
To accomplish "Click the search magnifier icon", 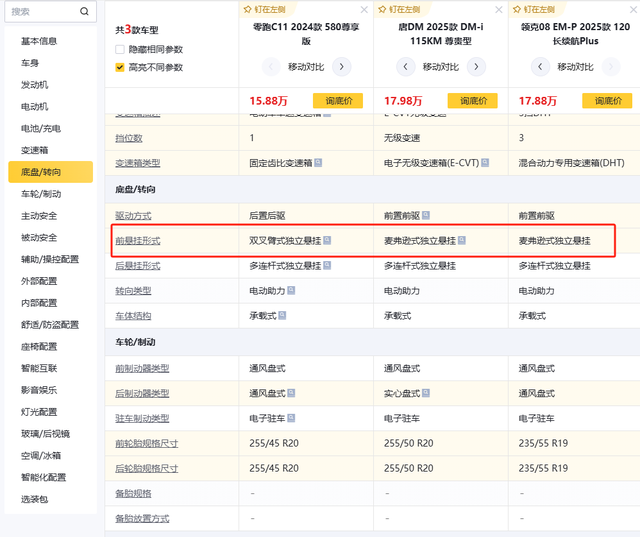I will pyautogui.click(x=84, y=11).
